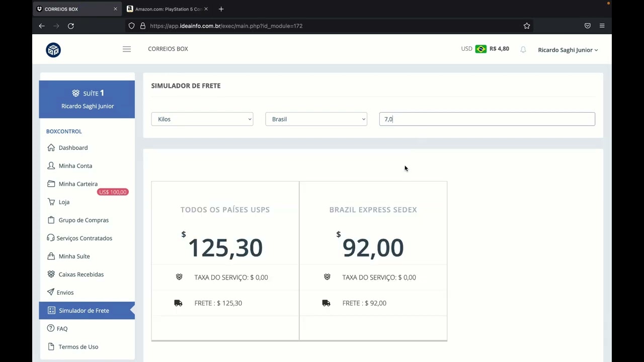Click the Grupo de Compras clipboard icon
This screenshot has height=362, width=644.
pos(51,220)
